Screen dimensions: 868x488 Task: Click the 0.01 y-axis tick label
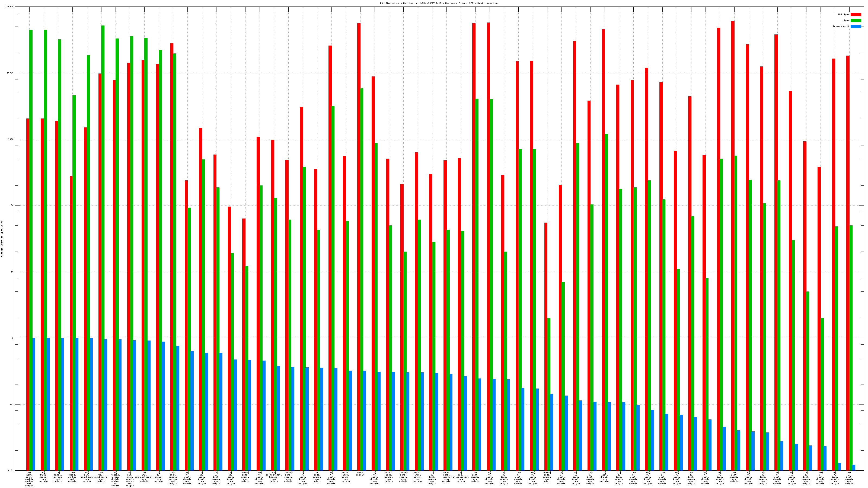coord(11,470)
